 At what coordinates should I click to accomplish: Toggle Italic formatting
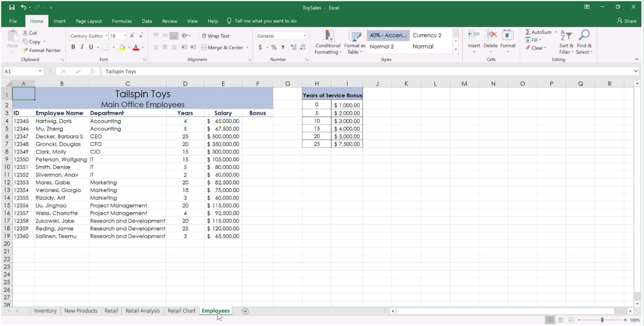coord(82,47)
